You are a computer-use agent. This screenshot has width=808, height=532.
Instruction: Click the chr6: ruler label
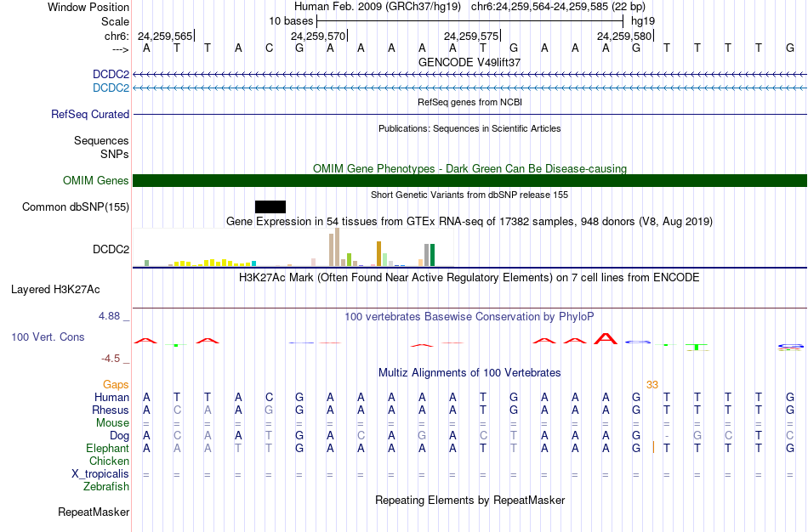click(x=117, y=36)
